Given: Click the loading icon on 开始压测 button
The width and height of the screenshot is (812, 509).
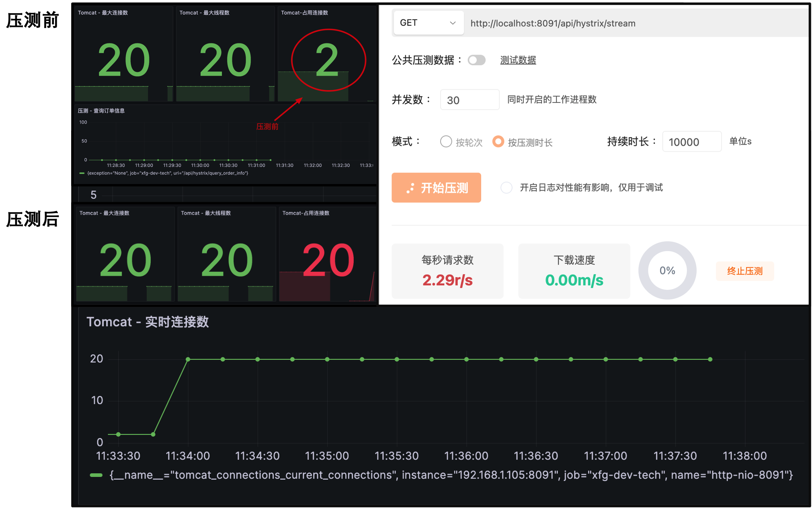Looking at the screenshot, I should point(410,188).
